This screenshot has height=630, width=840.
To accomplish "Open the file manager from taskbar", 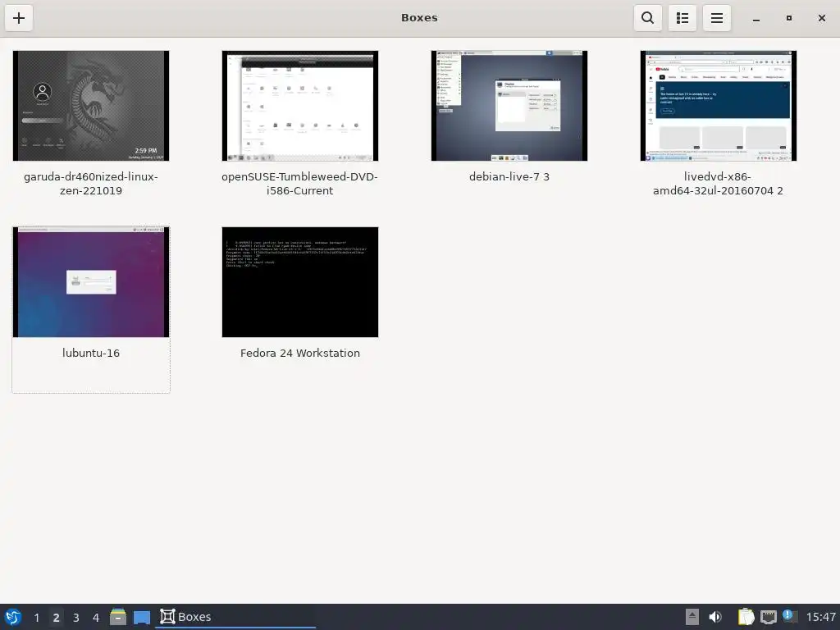I will [x=118, y=617].
